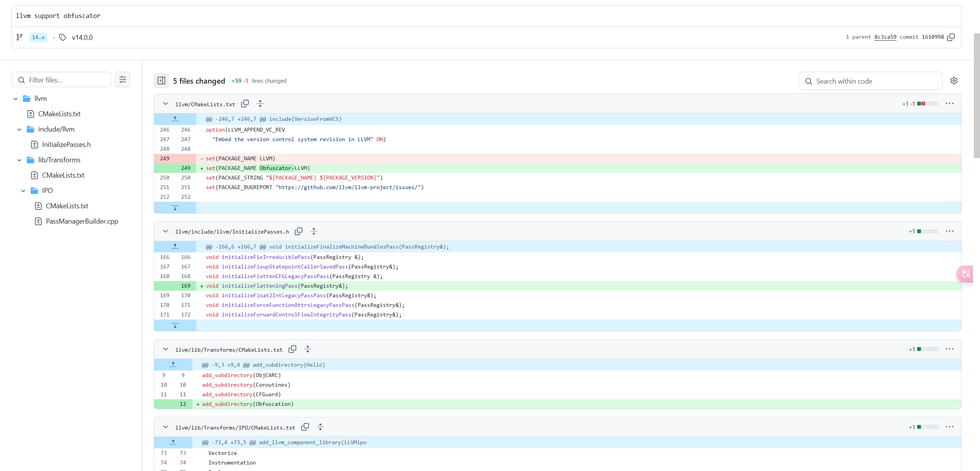Collapse the llvm/CMakeLists.txt diff
The image size is (980, 471).
point(166,104)
